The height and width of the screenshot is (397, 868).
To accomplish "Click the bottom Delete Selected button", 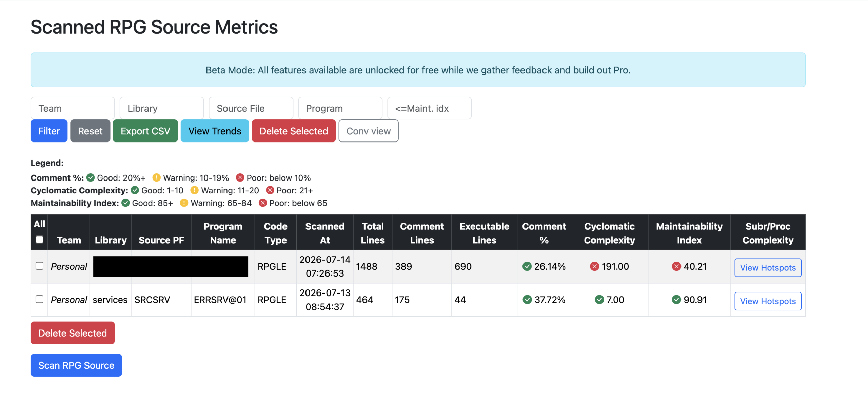I will tap(73, 333).
